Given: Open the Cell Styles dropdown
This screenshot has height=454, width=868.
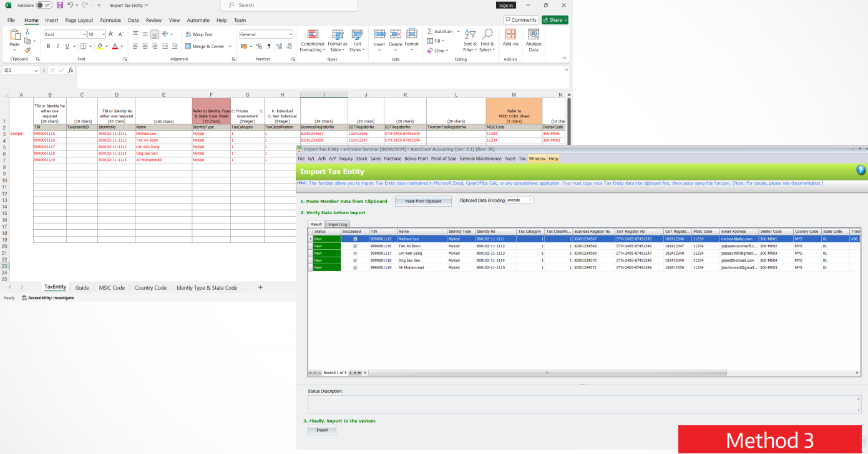Looking at the screenshot, I should 357,40.
